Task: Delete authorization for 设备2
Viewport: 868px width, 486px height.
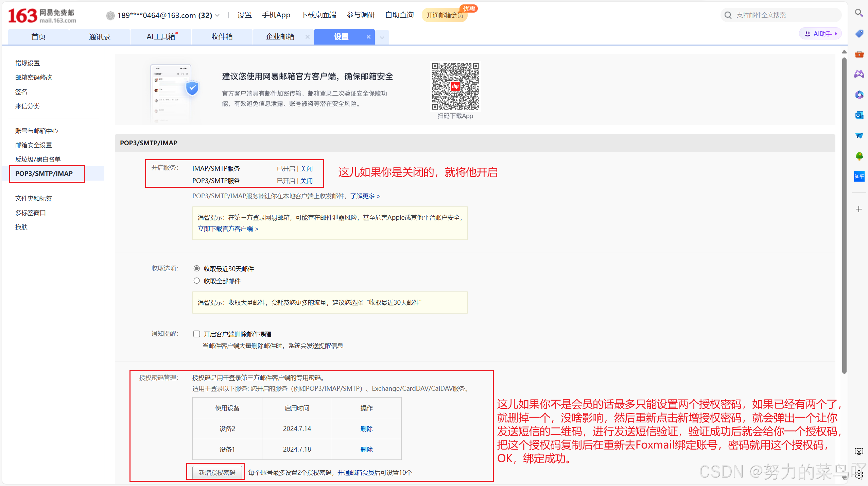Action: coord(366,429)
